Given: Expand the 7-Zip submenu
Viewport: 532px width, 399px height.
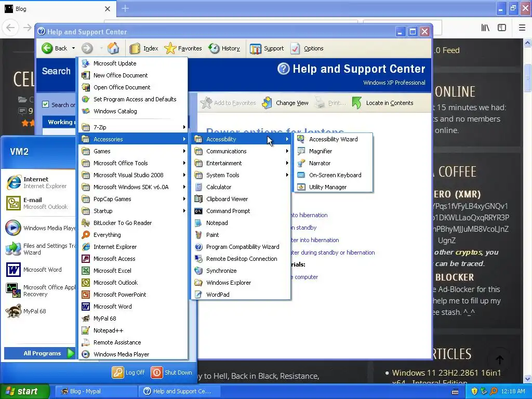Looking at the screenshot, I should [134, 127].
